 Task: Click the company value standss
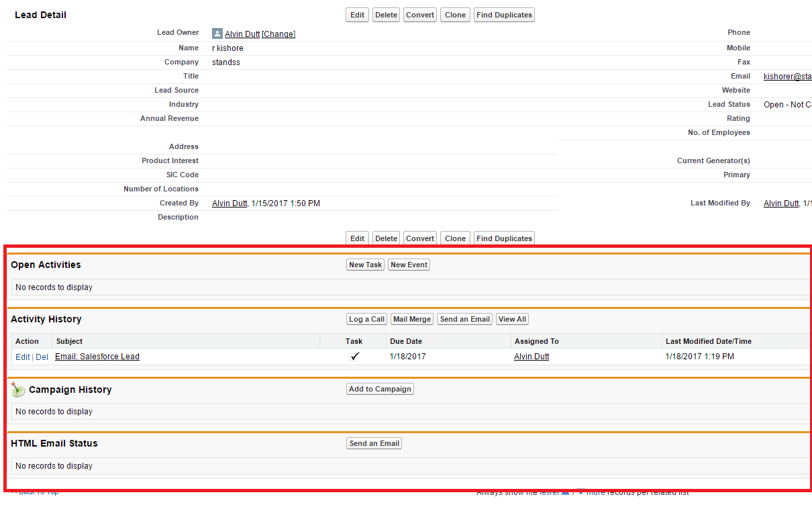pyautogui.click(x=226, y=62)
